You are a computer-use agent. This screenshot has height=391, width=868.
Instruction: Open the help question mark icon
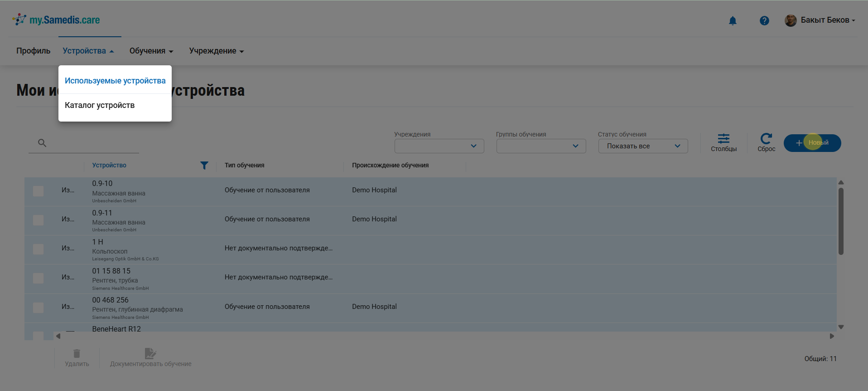[764, 21]
